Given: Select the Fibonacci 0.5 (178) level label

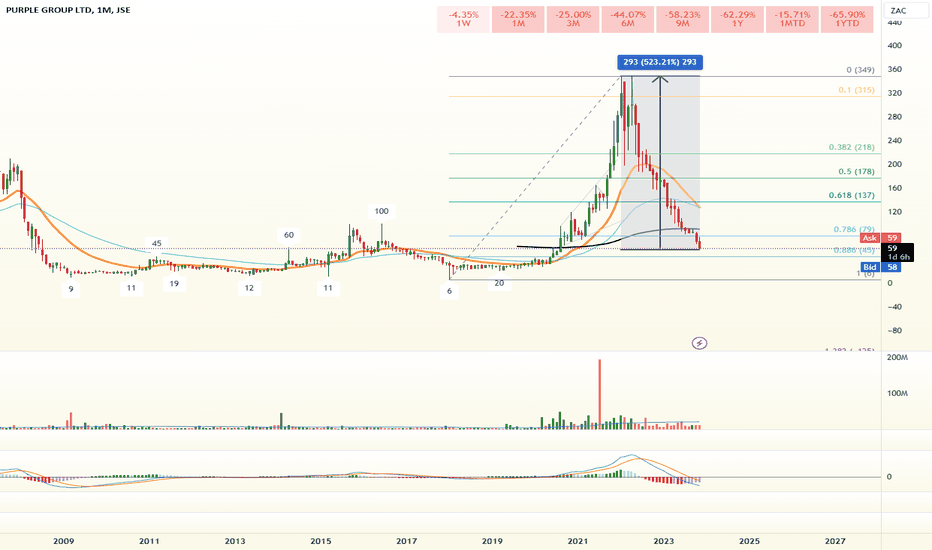Looking at the screenshot, I should (x=856, y=172).
